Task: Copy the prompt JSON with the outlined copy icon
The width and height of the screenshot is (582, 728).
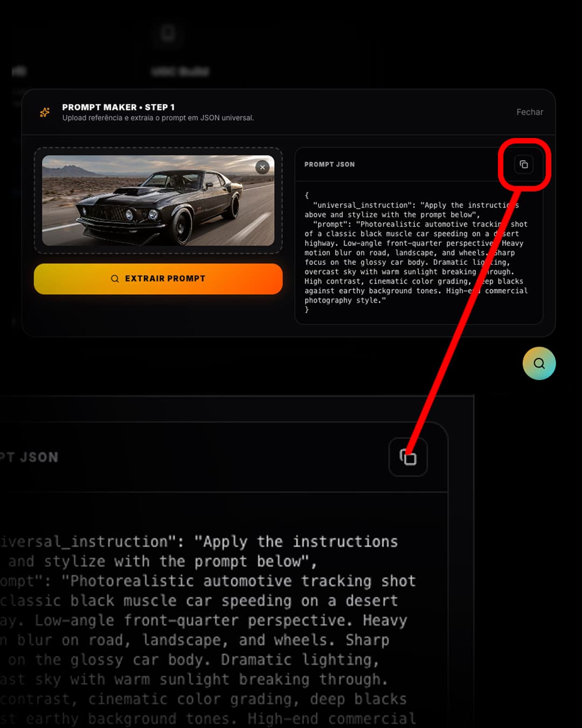Action: pyautogui.click(x=523, y=164)
